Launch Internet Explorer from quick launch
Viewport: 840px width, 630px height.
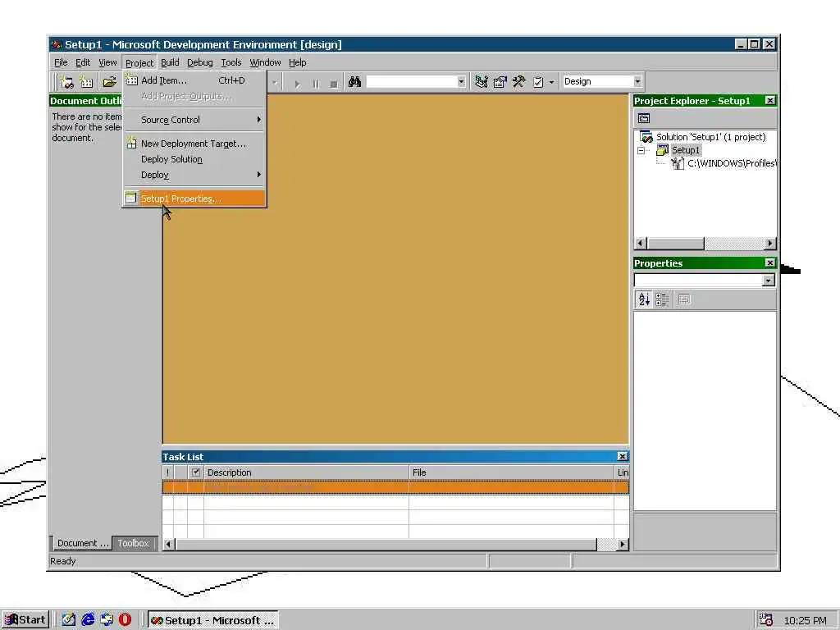point(88,620)
